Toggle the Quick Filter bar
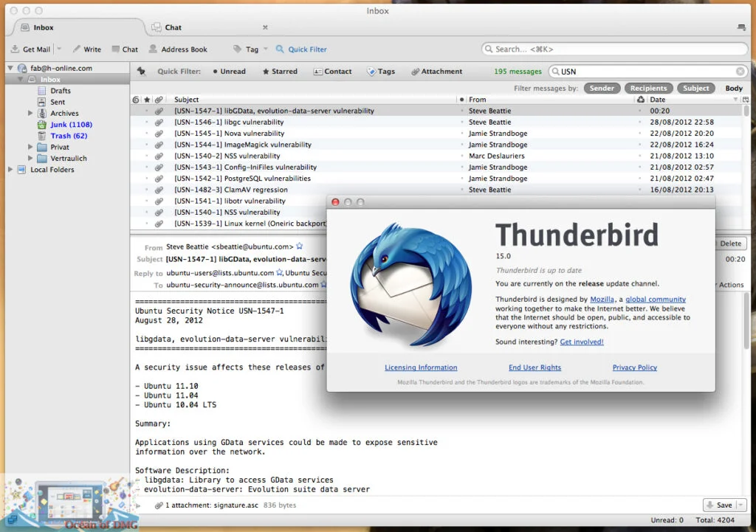 pos(301,49)
